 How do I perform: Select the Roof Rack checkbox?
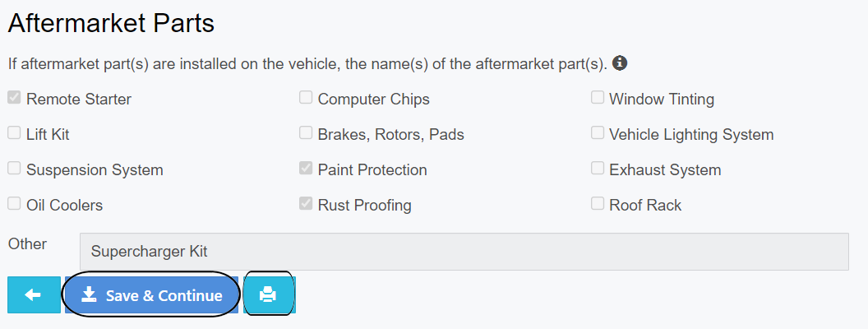[x=598, y=204]
